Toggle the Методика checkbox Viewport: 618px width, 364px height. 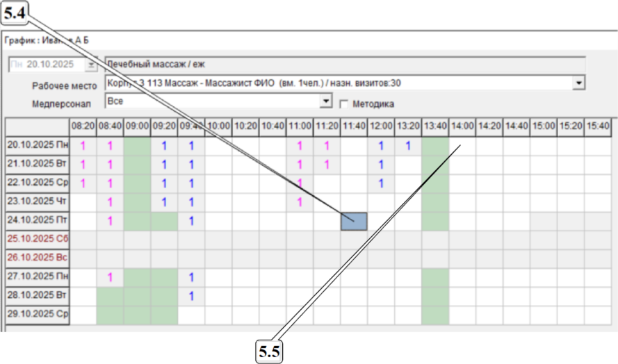343,104
